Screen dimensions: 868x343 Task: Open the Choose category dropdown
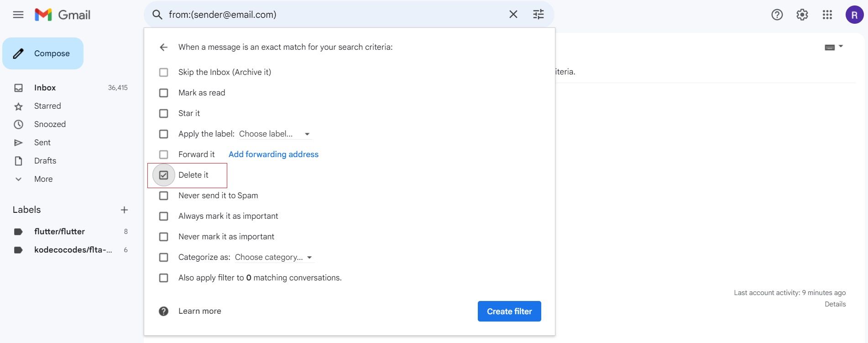(x=274, y=257)
